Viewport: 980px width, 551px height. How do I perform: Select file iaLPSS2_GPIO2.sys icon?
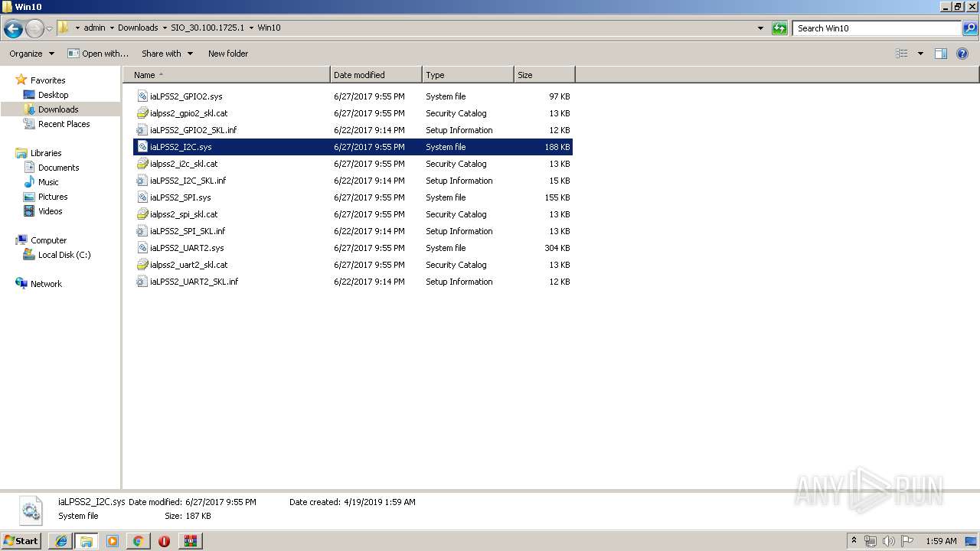point(142,96)
